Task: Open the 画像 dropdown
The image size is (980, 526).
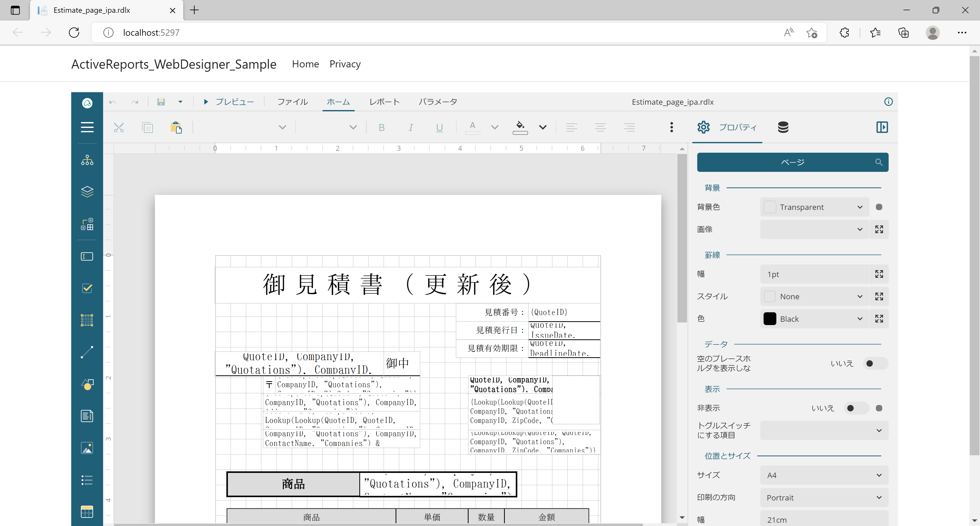Action: click(815, 229)
